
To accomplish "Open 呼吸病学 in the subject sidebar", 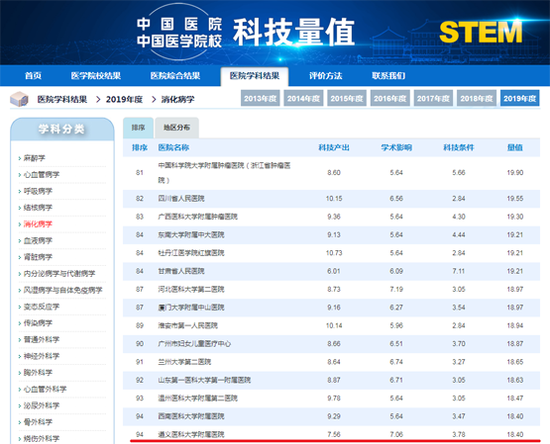I will [38, 191].
